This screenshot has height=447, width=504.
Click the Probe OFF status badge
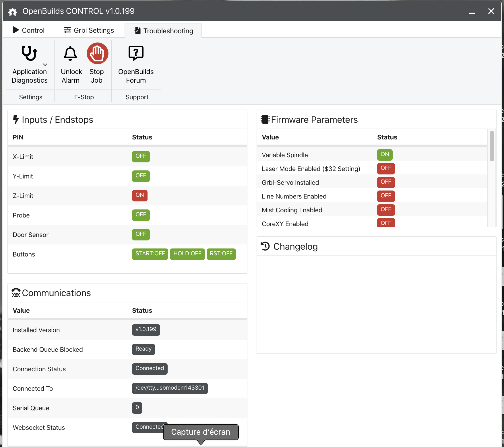pos(141,215)
